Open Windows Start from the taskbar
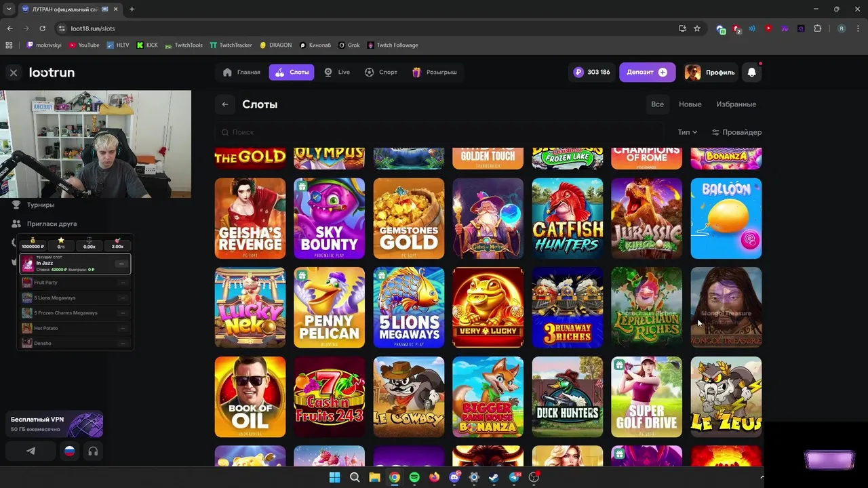The height and width of the screenshot is (488, 868). [334, 477]
